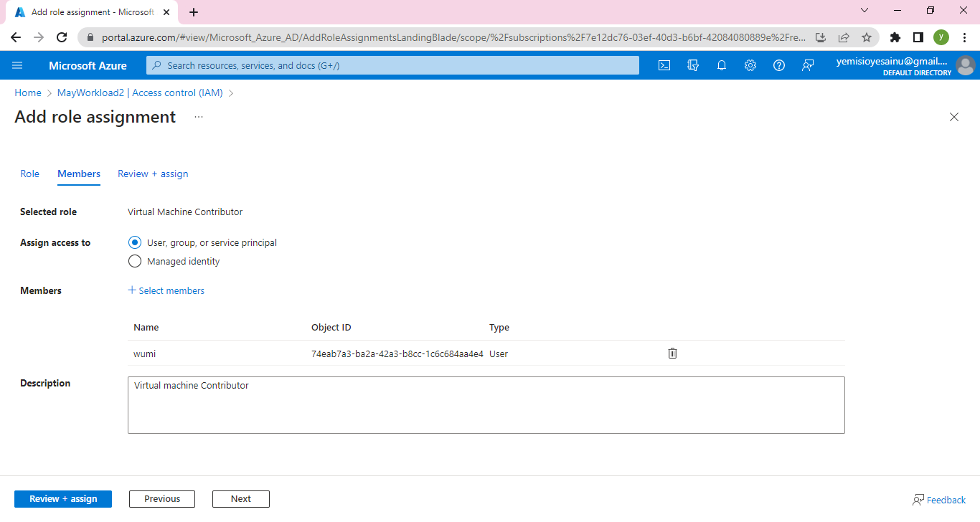Select the Managed identity radio option
This screenshot has height=522, width=980.
click(135, 262)
